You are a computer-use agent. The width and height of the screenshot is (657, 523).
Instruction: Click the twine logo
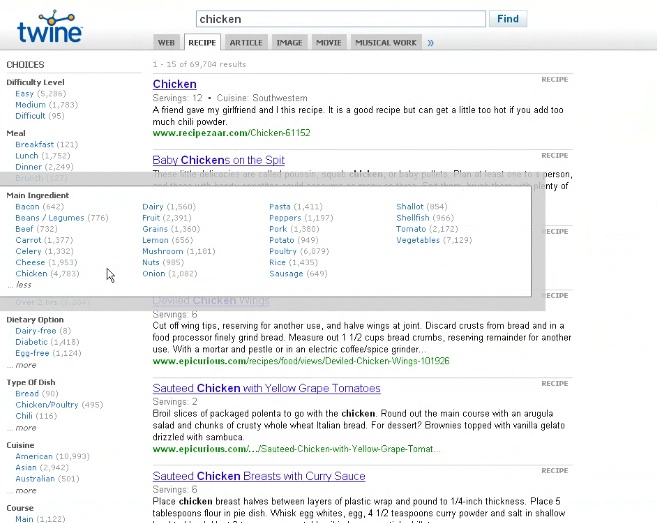point(49,27)
